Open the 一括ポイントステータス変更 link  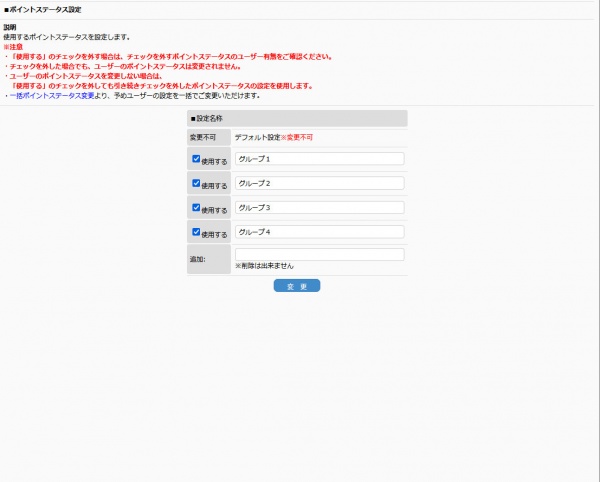coord(52,95)
